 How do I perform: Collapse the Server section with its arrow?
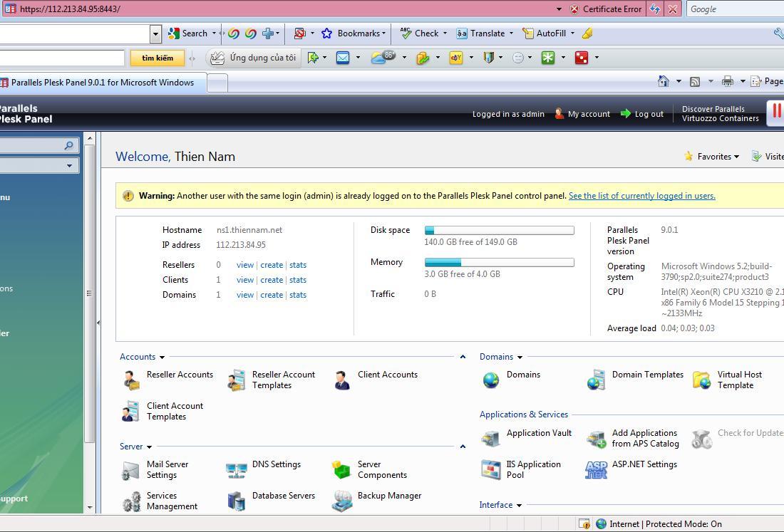[463, 447]
